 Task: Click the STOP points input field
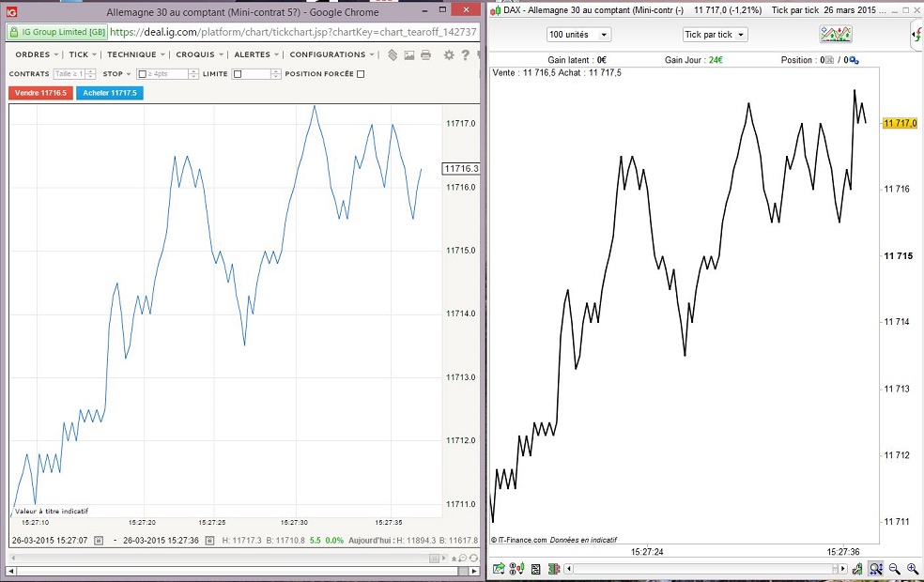coord(167,73)
